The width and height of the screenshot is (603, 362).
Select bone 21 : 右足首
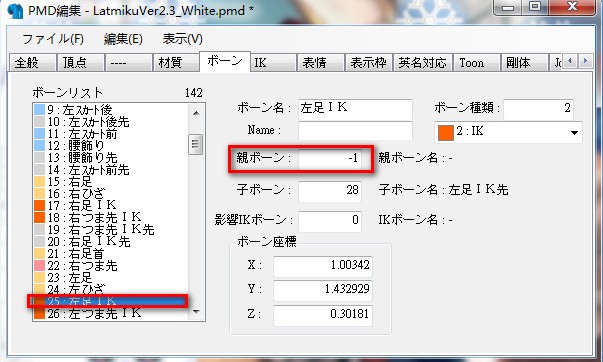[110, 254]
